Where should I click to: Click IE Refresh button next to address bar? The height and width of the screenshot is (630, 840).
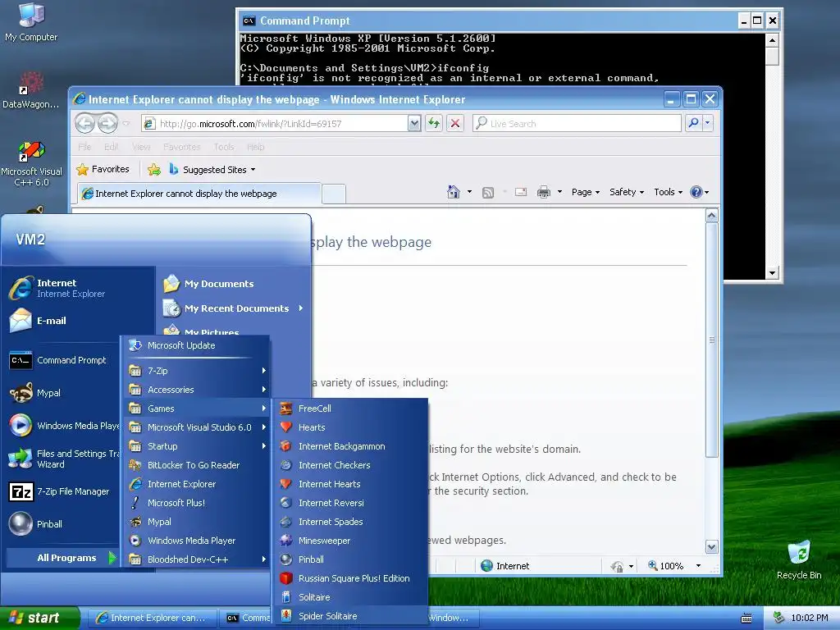click(x=434, y=123)
